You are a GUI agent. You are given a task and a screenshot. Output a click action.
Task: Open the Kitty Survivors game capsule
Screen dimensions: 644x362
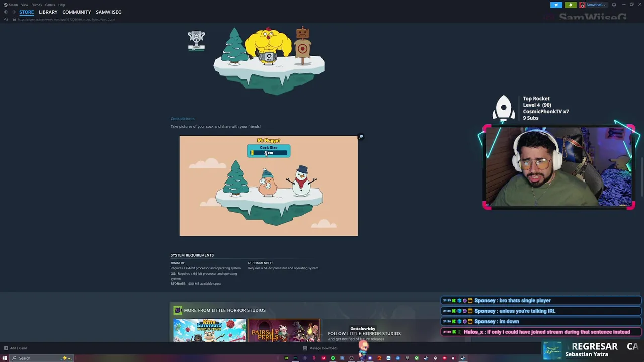(209, 330)
